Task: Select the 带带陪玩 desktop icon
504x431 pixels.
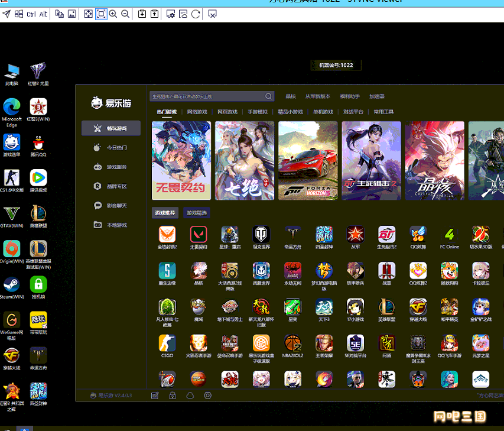Action: click(38, 323)
